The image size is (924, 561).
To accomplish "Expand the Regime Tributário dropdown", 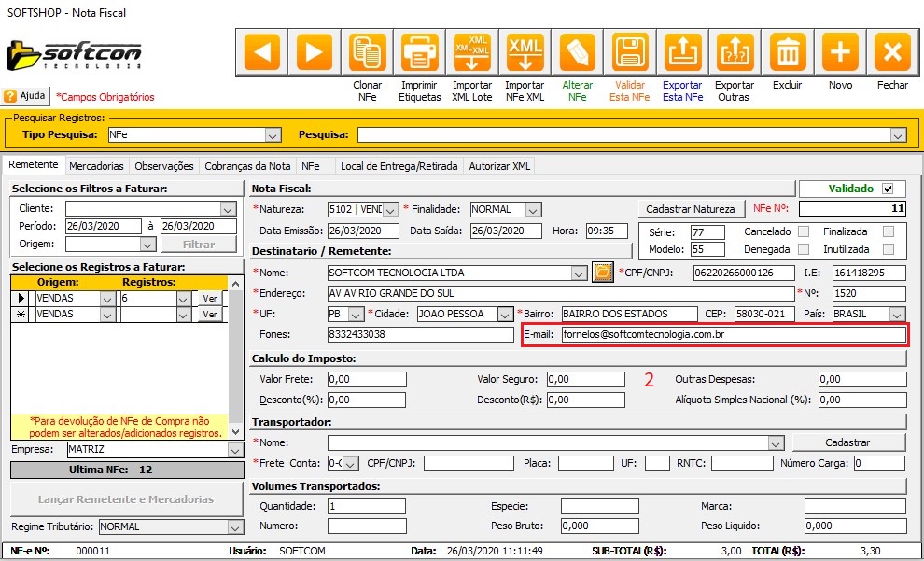I will coord(233,526).
